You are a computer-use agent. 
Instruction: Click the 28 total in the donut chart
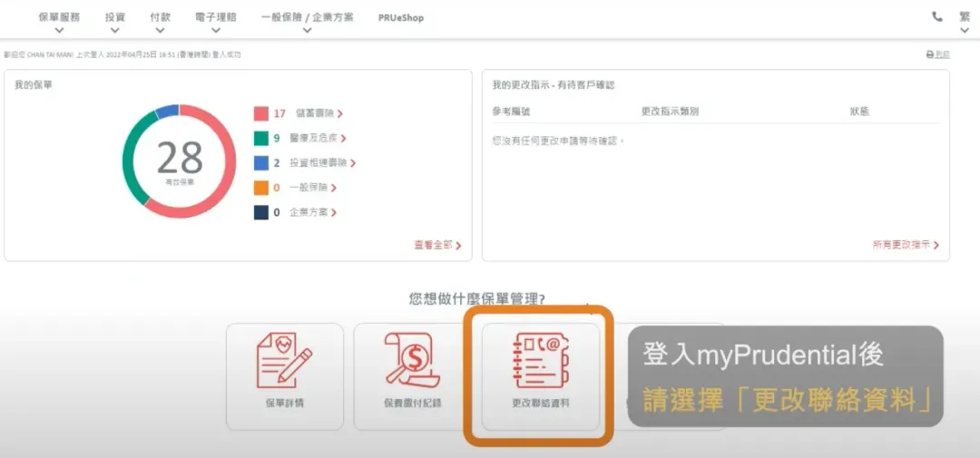(x=180, y=158)
